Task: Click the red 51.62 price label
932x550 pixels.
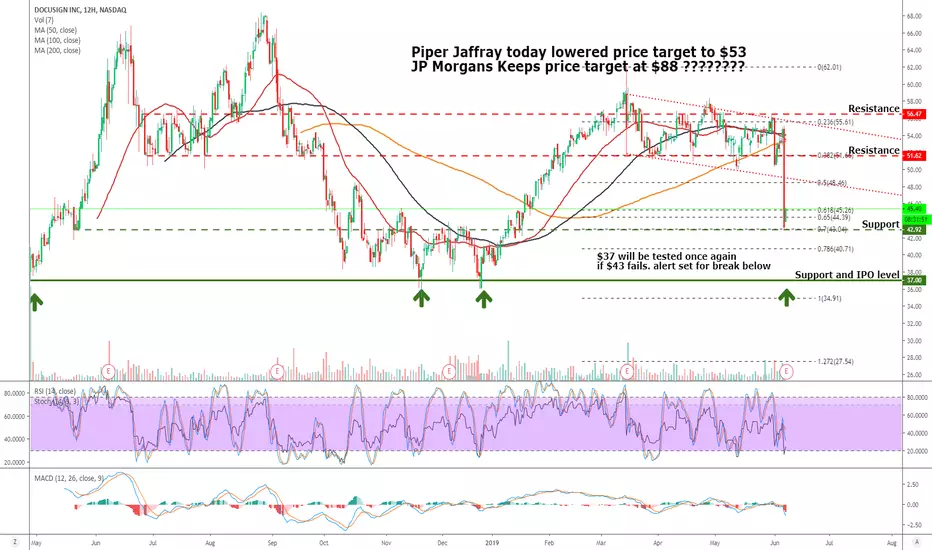Action: [914, 156]
